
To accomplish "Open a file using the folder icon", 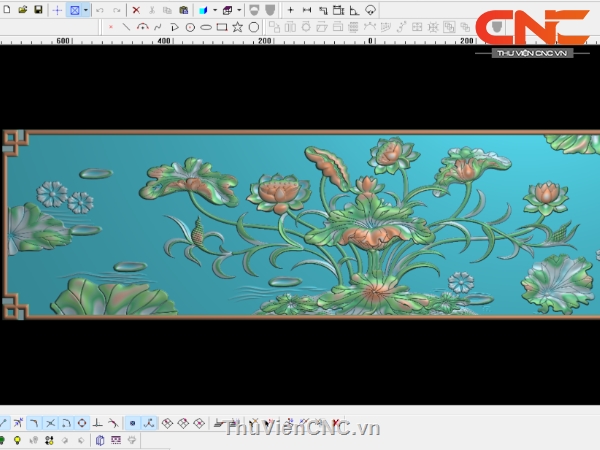I will 23,10.
